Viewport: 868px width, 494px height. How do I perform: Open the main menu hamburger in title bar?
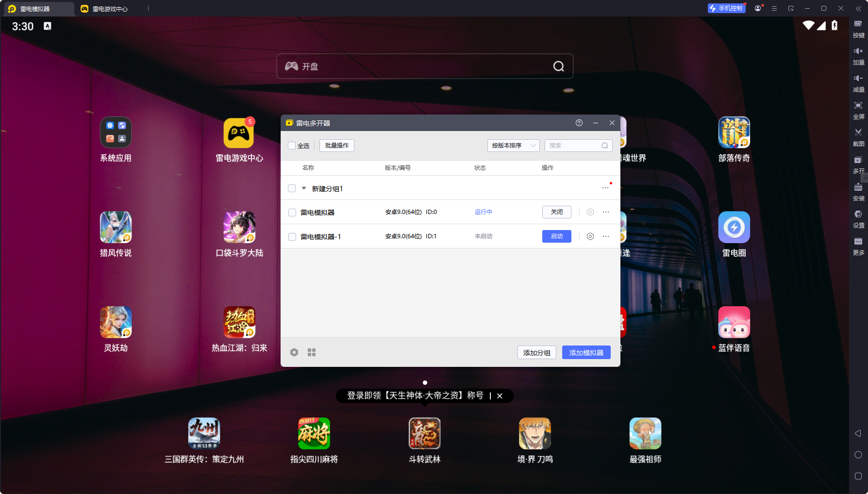point(774,8)
